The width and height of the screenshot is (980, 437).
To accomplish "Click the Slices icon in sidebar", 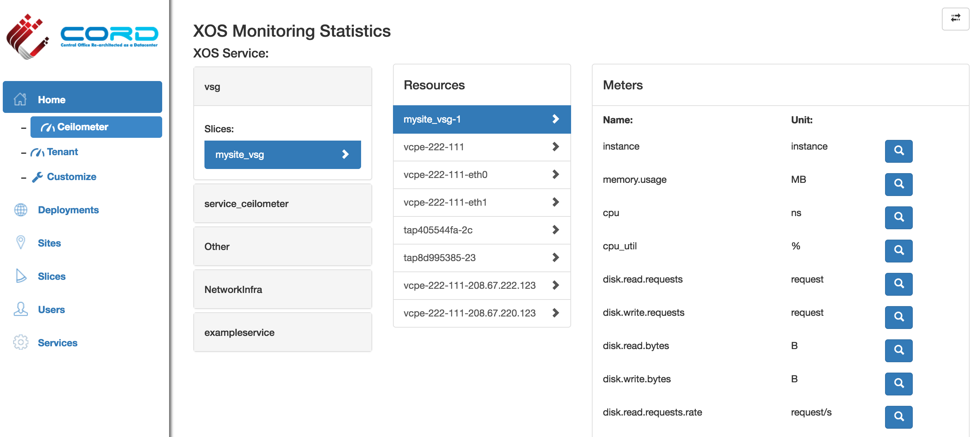I will [x=21, y=276].
